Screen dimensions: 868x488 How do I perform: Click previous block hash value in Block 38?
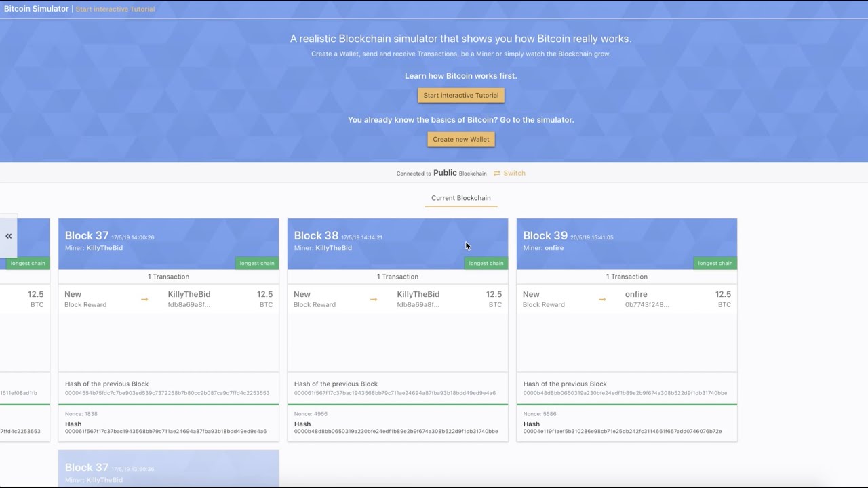395,393
